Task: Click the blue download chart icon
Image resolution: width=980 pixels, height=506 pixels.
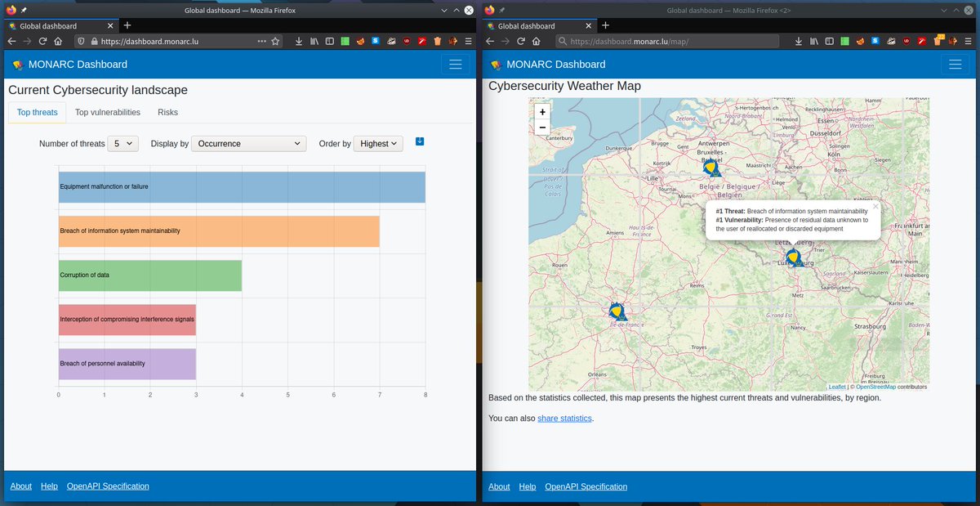Action: 420,141
